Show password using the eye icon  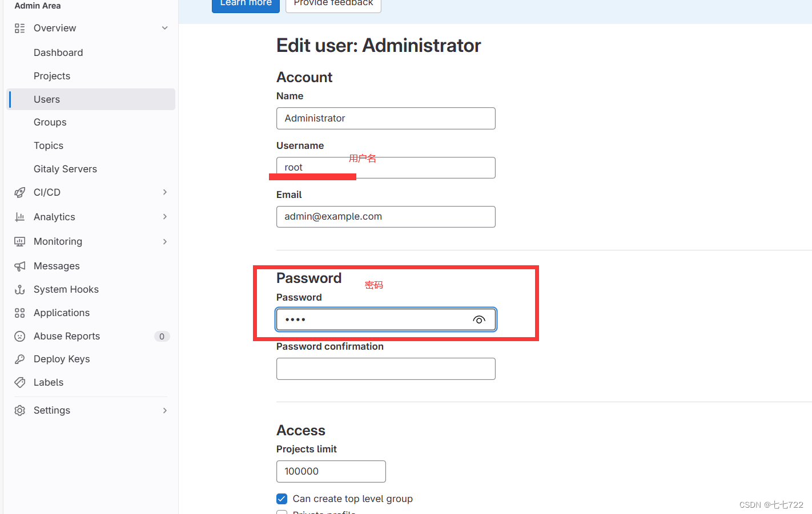click(479, 319)
